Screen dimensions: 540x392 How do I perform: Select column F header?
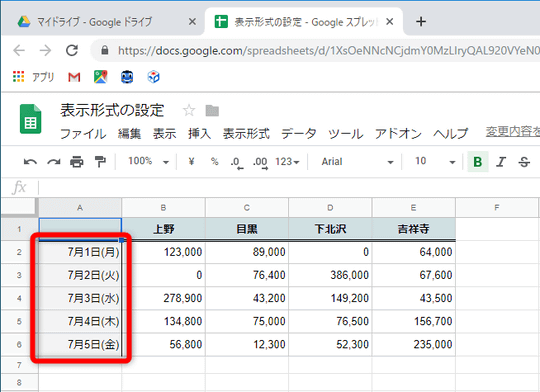coord(497,208)
